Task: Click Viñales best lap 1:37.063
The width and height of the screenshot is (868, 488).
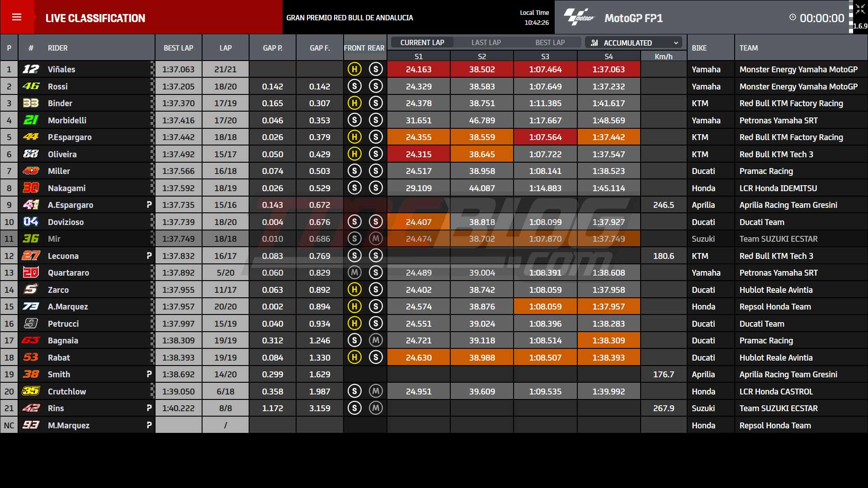Action: point(178,69)
